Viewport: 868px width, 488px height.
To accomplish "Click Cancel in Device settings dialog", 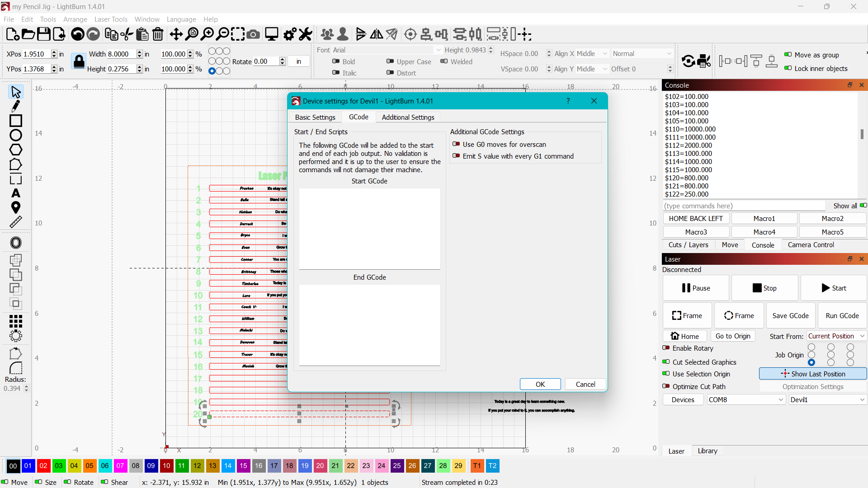I will point(585,384).
